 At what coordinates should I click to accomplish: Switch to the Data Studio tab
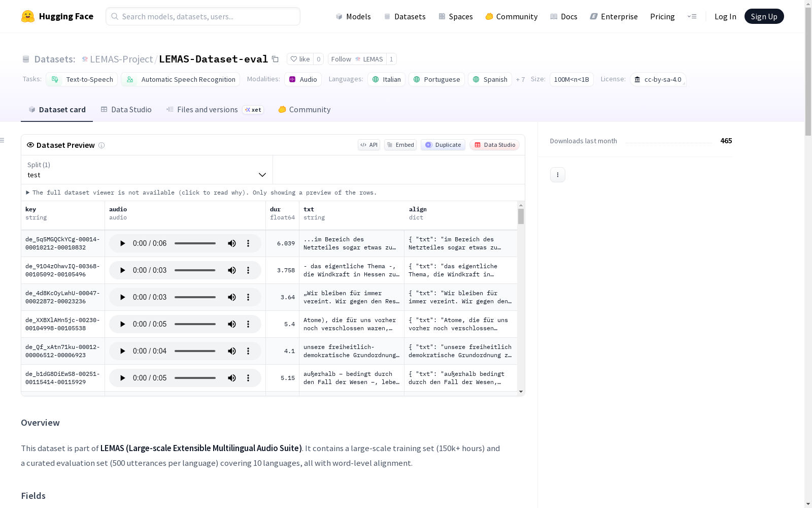(126, 109)
